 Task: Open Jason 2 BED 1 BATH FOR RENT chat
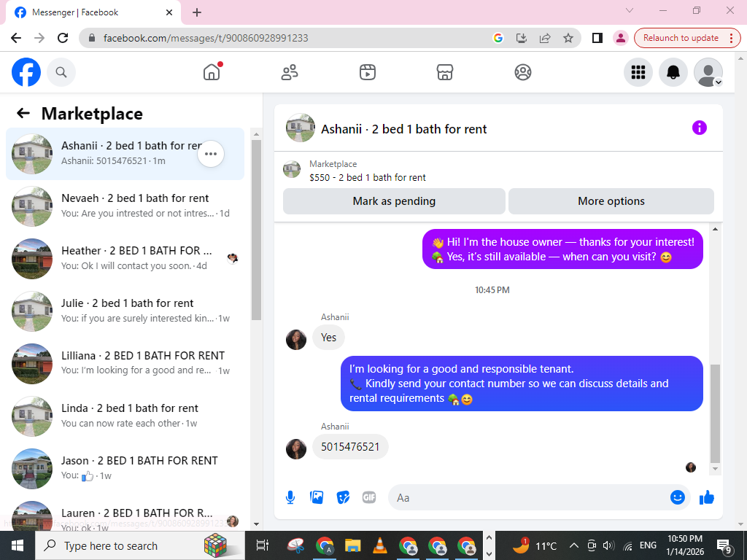click(x=125, y=468)
